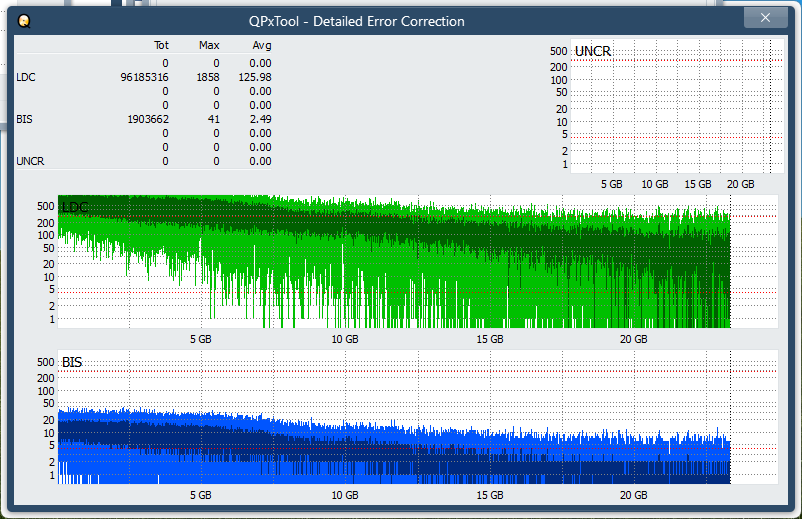Screen dimensions: 802x519
Task: Click the '15 GB' axis label under LDC graph
Action: [x=490, y=339]
